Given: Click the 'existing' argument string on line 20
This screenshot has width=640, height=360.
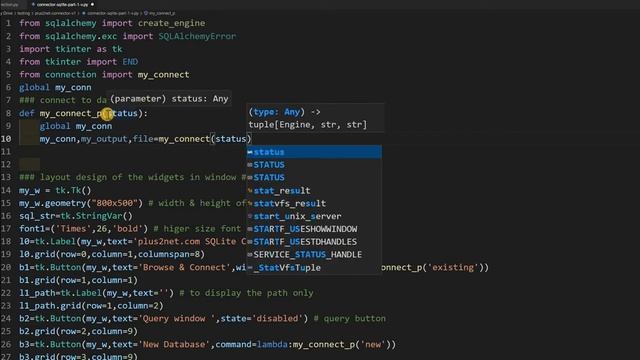Looking at the screenshot, I should pyautogui.click(x=453, y=267).
